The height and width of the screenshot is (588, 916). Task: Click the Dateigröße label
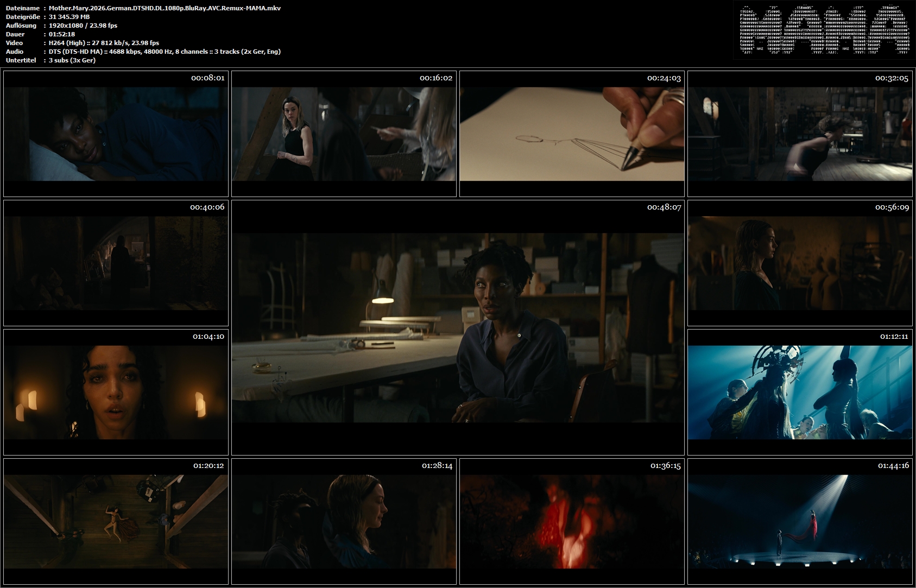coord(22,17)
